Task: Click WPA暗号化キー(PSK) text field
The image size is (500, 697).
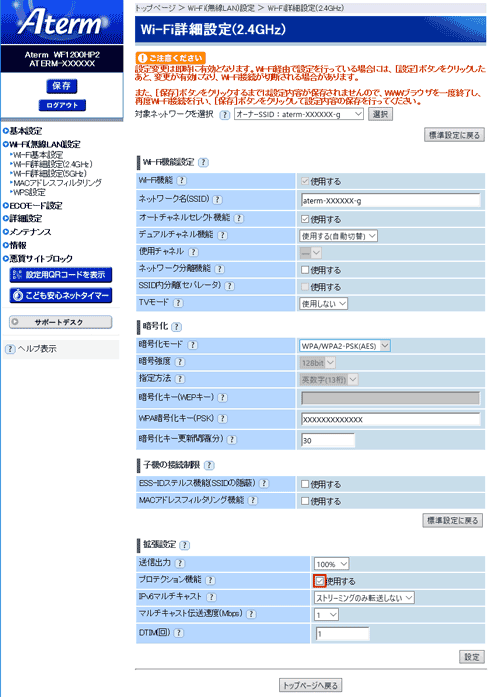Action: tap(391, 419)
